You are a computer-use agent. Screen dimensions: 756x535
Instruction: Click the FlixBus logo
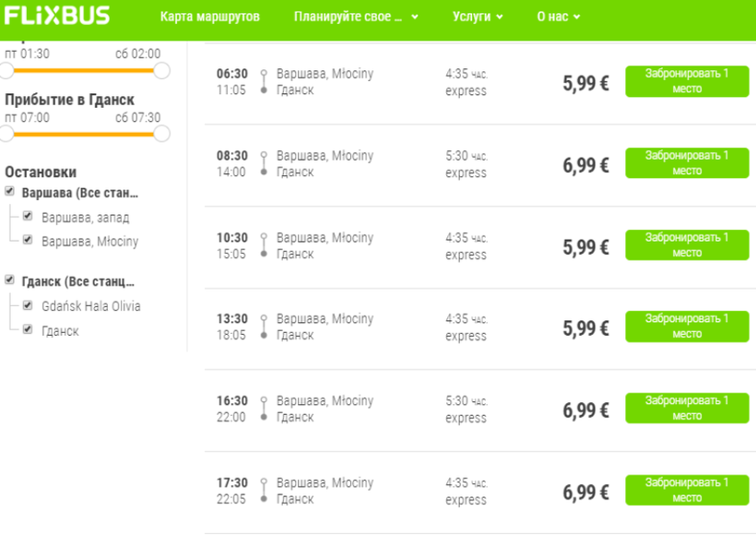(x=57, y=16)
